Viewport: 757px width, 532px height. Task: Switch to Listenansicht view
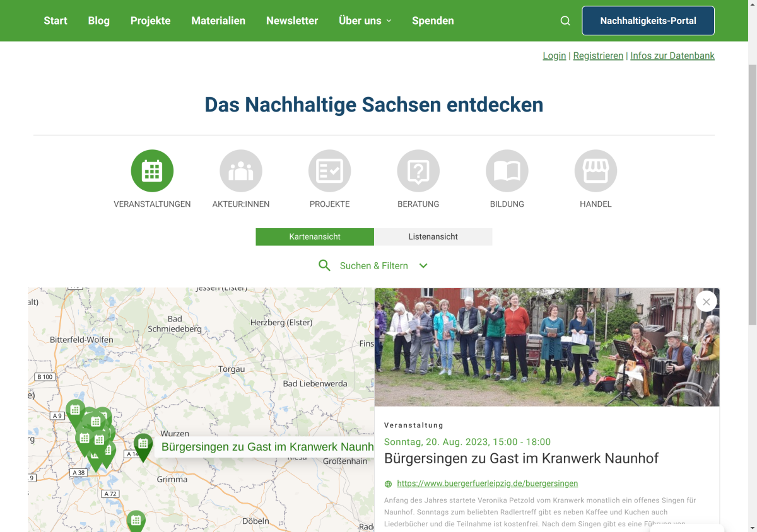(x=433, y=236)
